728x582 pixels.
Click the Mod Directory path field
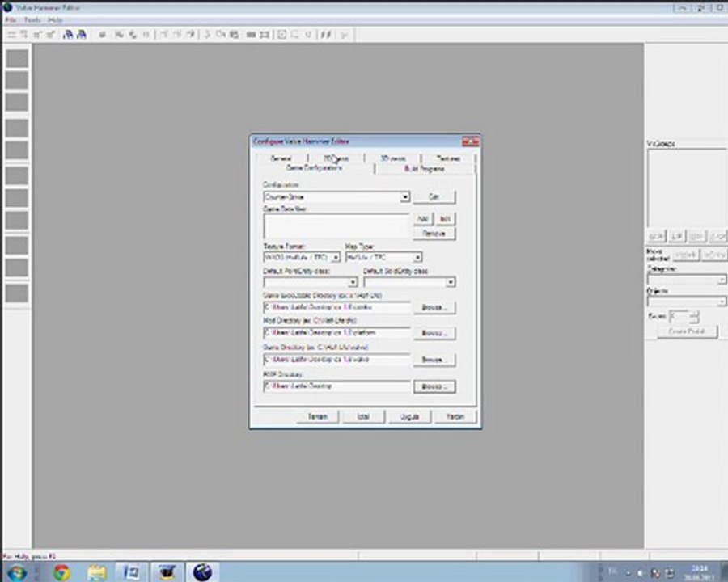coord(336,333)
